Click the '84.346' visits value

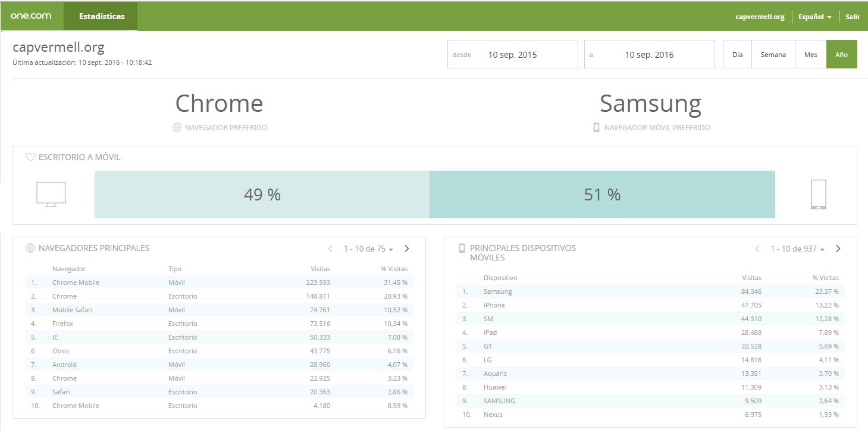[751, 291]
